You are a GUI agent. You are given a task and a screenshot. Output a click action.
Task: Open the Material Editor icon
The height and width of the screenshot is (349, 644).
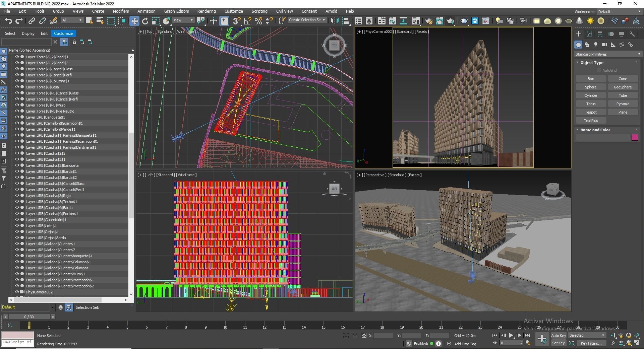tap(416, 21)
